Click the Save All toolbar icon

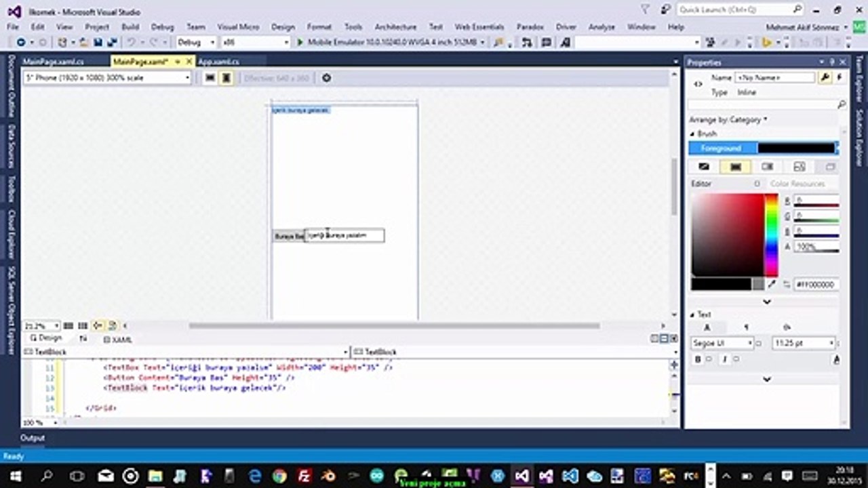[x=112, y=42]
